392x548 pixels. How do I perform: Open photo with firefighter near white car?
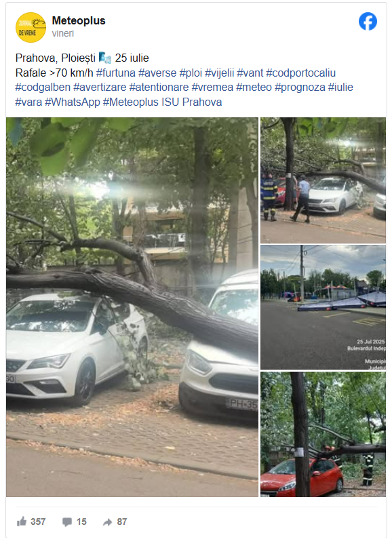324,180
